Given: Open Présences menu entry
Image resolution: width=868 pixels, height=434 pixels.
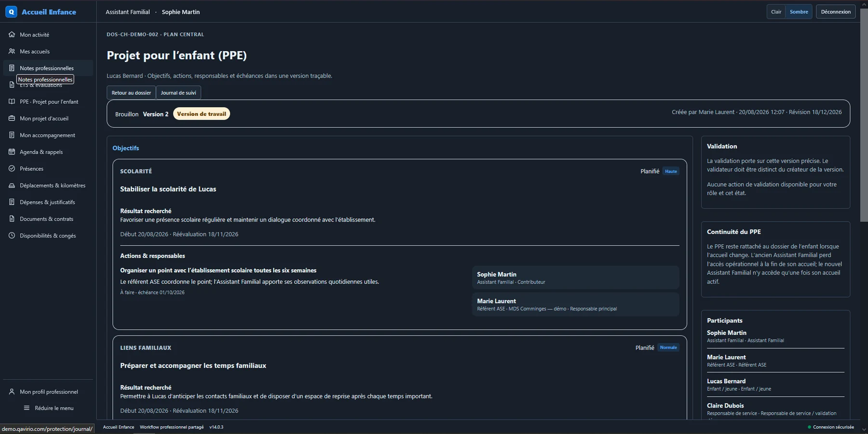Looking at the screenshot, I should [48, 168].
